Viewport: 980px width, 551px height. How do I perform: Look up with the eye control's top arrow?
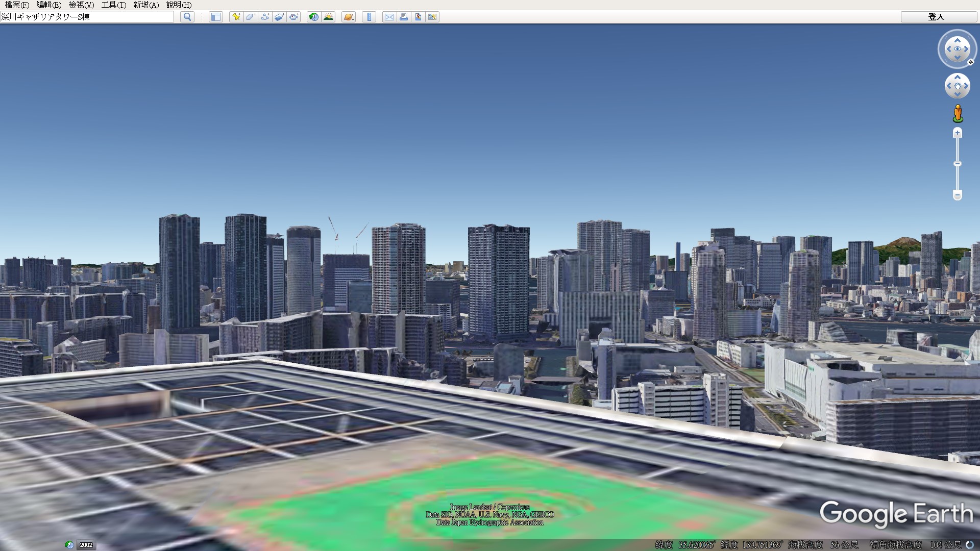[x=958, y=40]
